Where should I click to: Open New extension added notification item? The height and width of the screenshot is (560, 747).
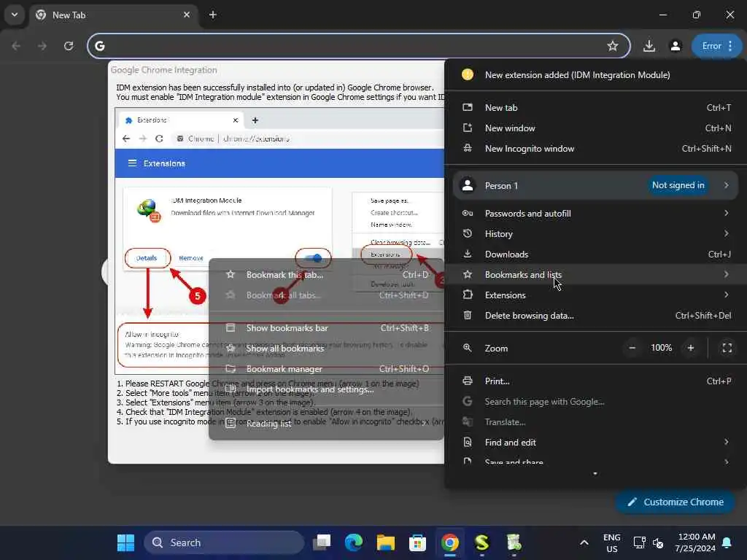(x=595, y=75)
